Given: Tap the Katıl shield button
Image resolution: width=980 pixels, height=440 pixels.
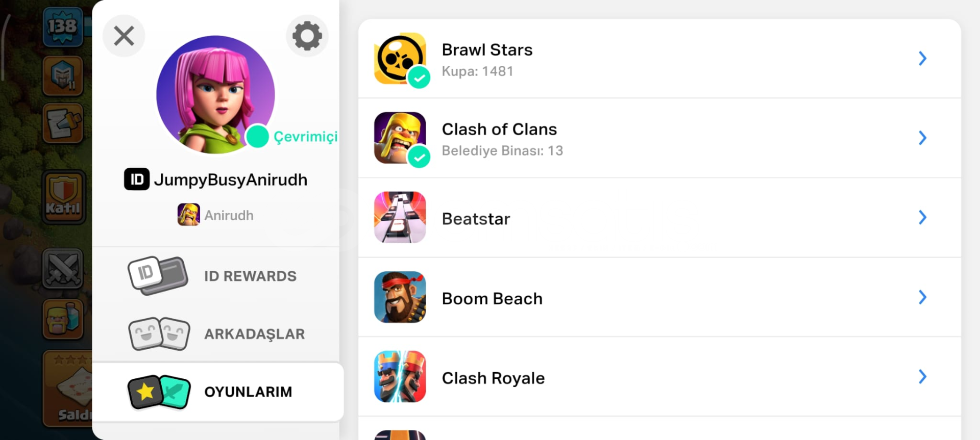Looking at the screenshot, I should (x=63, y=197).
